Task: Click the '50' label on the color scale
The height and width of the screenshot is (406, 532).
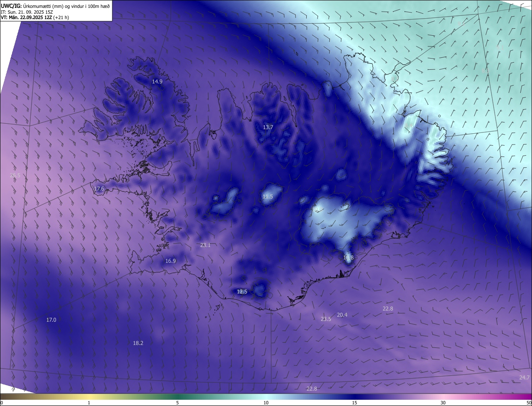Action: tap(529, 403)
